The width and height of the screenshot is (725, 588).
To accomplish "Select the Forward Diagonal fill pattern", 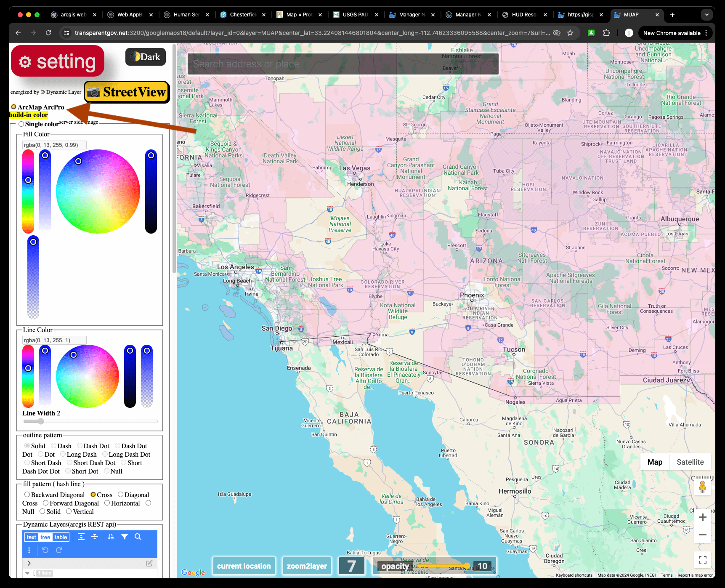I will [x=45, y=503].
